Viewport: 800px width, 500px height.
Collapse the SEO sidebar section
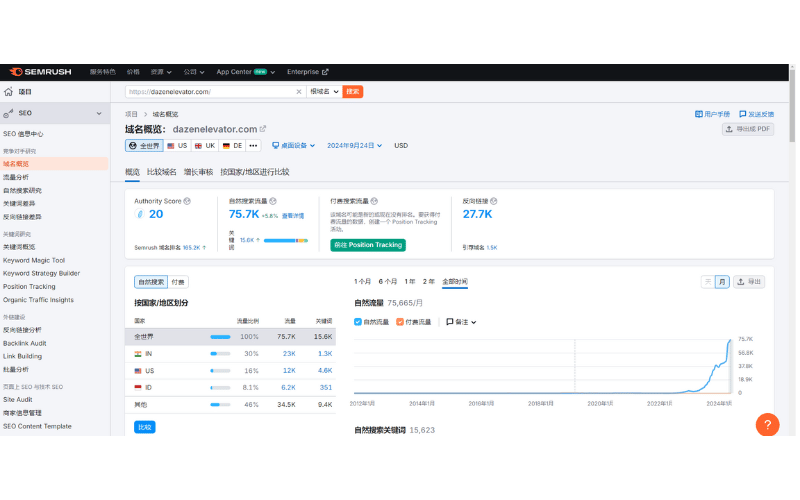[99, 113]
